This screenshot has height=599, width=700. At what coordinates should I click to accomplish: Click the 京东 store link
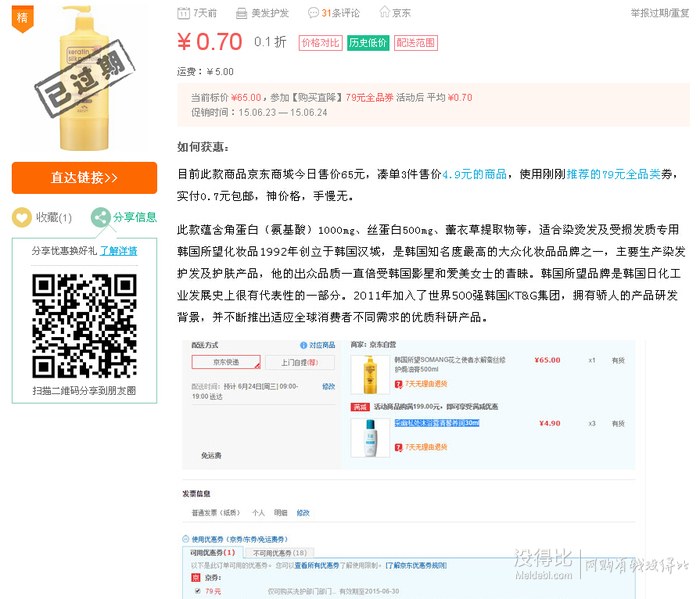coord(401,13)
